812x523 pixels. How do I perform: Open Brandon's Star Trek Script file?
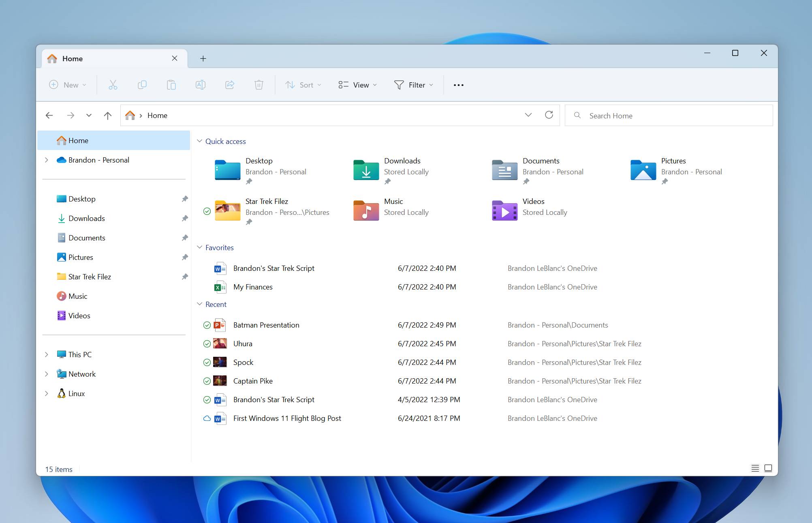(x=274, y=268)
